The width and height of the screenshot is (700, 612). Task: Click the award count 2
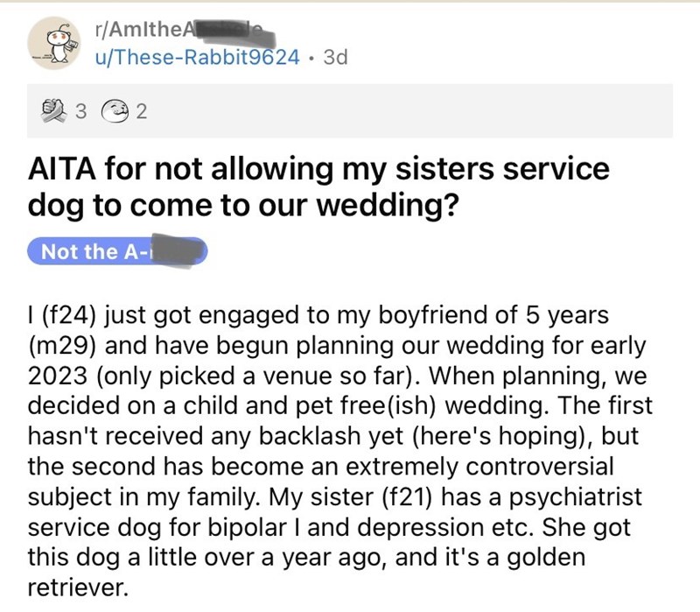pyautogui.click(x=142, y=111)
